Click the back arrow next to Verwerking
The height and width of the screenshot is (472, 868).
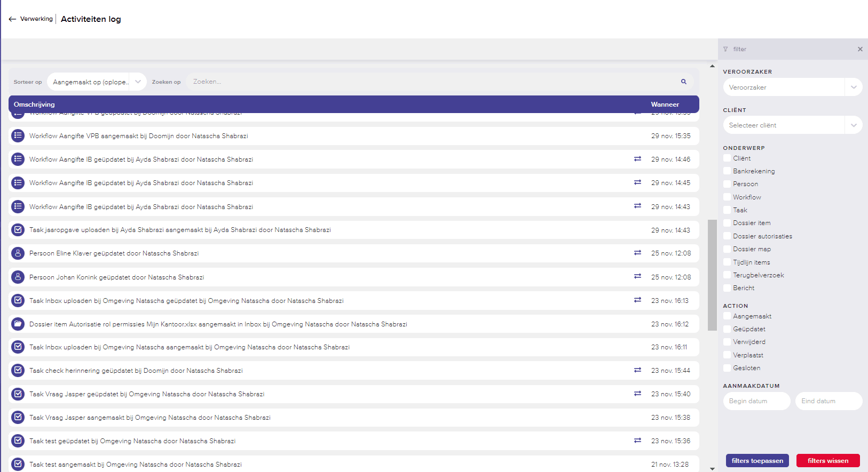tap(12, 19)
